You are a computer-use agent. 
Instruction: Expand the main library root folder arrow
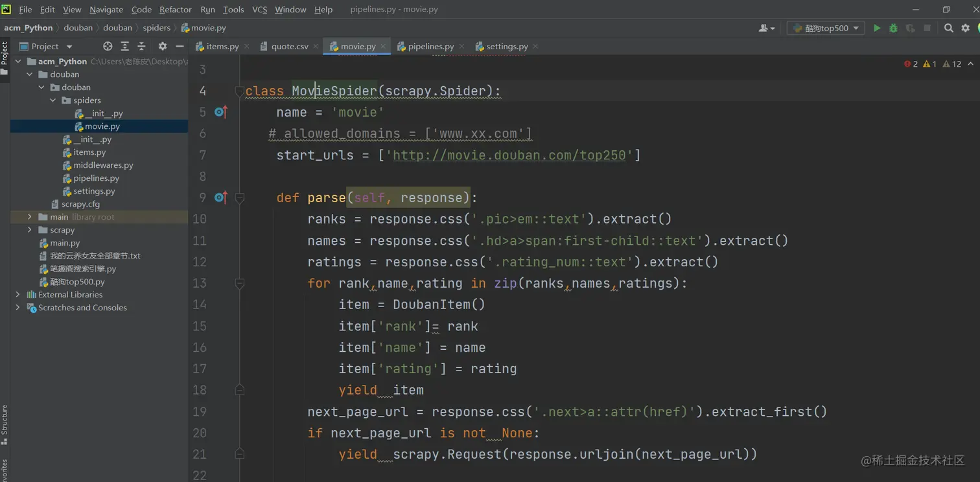pyautogui.click(x=30, y=217)
